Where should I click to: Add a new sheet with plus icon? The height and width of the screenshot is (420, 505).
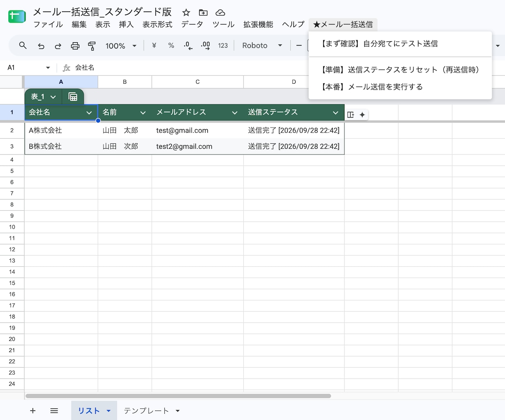pos(33,410)
